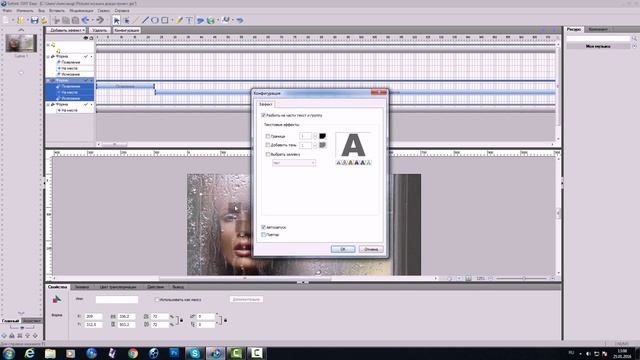The image size is (640, 360).
Task: Click the search magnifier in resource panel
Action: tap(634, 38)
